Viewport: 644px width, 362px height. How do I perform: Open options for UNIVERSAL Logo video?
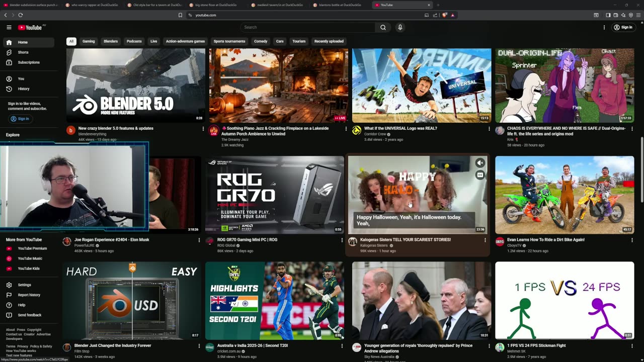point(489,129)
